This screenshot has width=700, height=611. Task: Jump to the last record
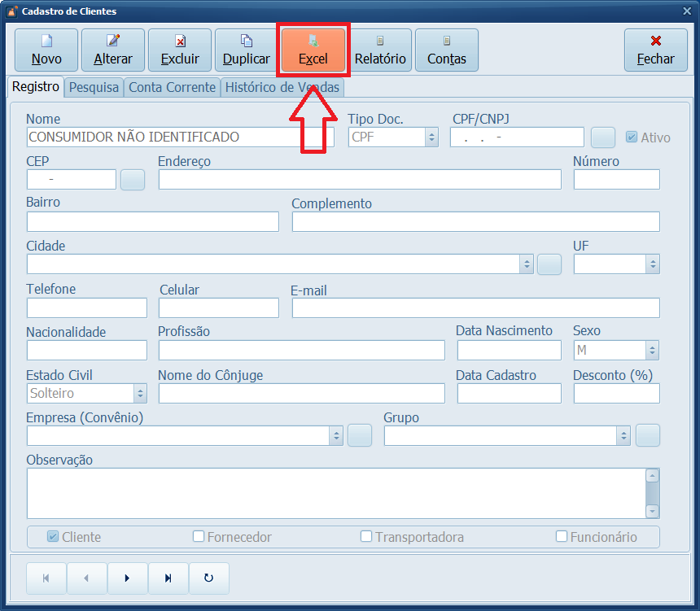click(168, 578)
